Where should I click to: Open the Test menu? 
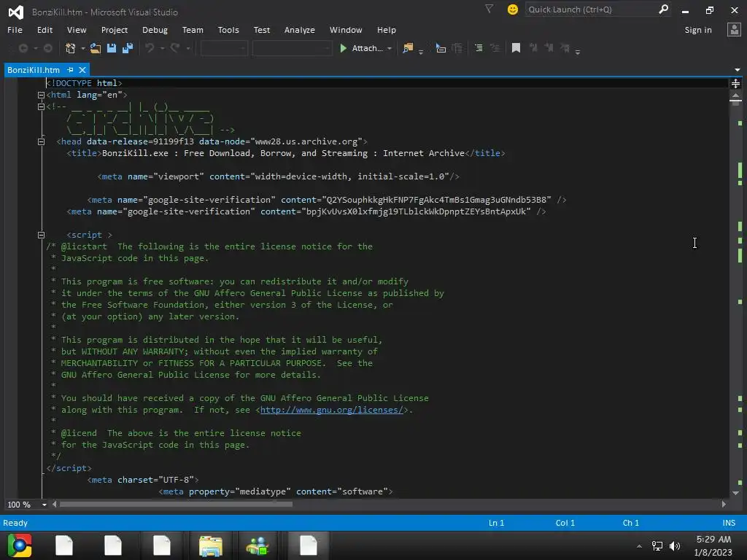pyautogui.click(x=262, y=29)
